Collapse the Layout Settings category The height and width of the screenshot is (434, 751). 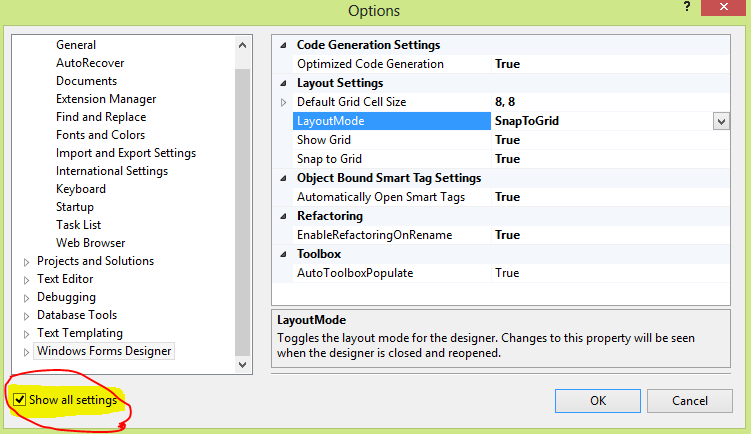(x=283, y=83)
